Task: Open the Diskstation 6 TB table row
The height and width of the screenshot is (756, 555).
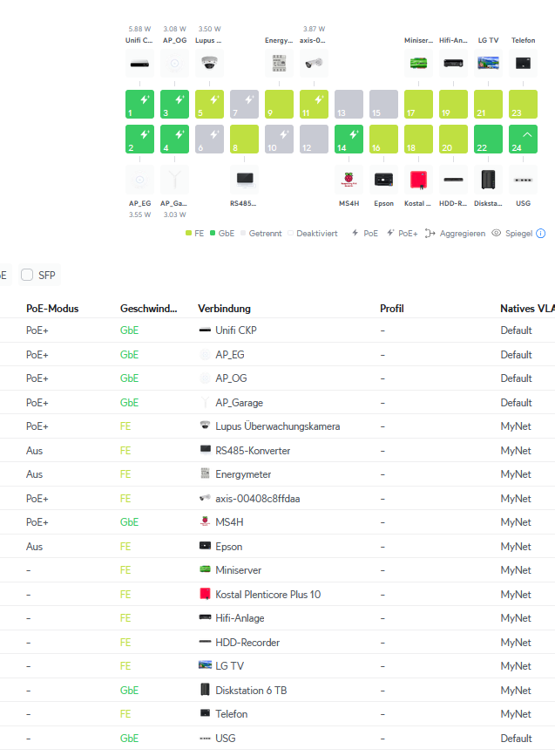Action: 251,691
